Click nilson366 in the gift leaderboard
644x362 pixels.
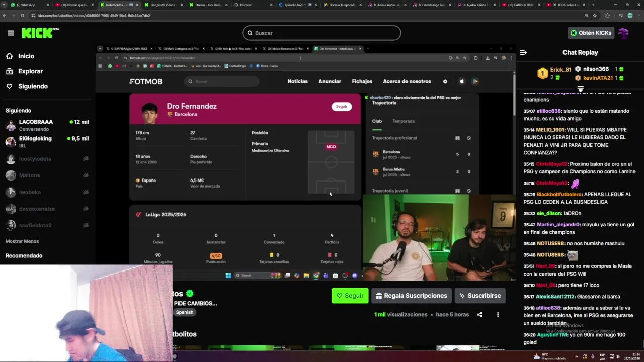[596, 69]
